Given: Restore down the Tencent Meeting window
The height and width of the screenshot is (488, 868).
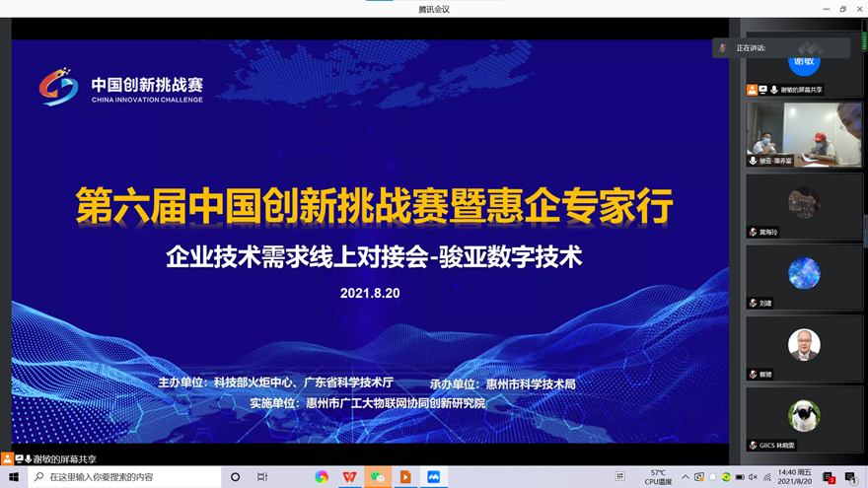Looking at the screenshot, I should [843, 9].
